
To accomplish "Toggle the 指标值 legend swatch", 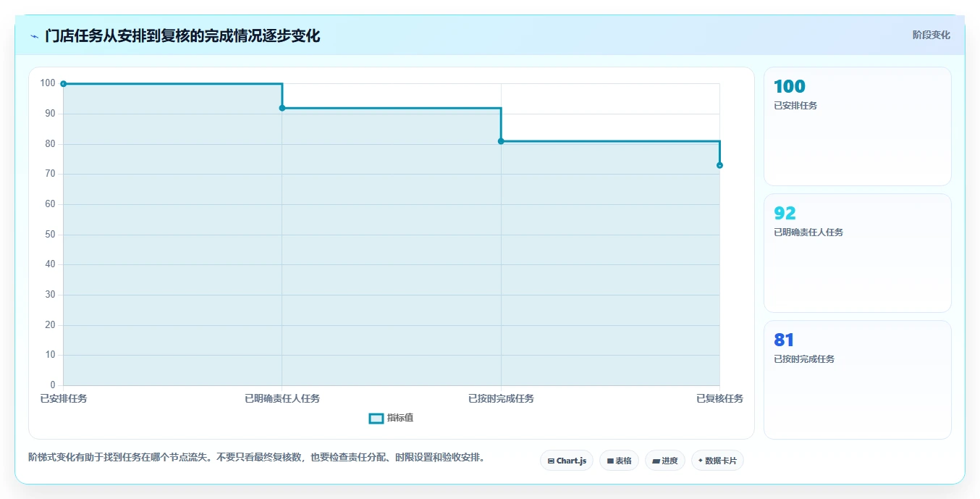I will 376,418.
